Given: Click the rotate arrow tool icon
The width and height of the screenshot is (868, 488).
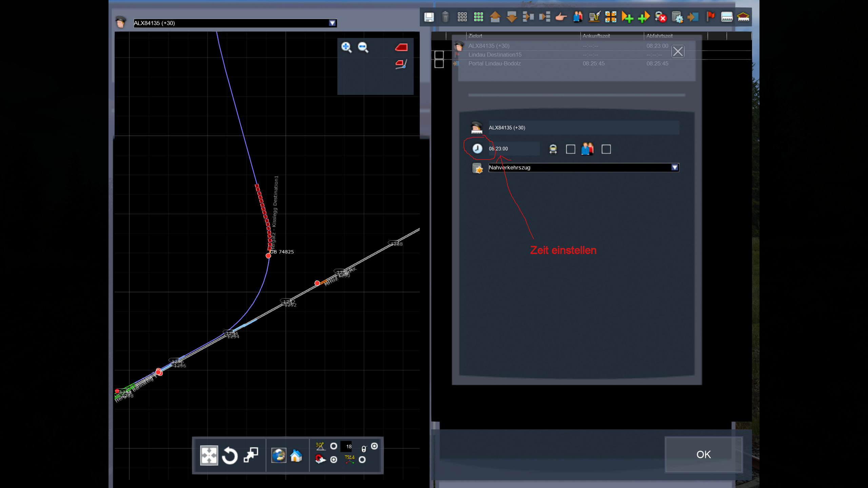Looking at the screenshot, I should (230, 455).
